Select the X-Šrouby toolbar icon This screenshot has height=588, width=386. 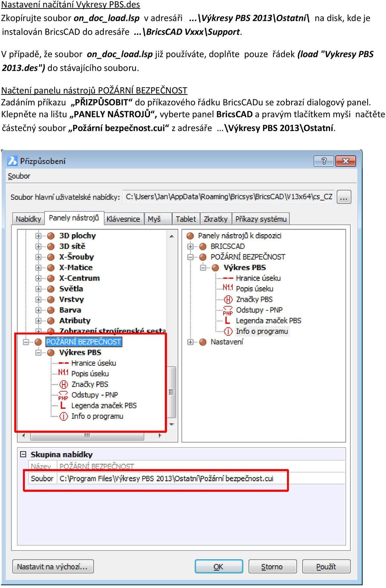click(x=51, y=257)
